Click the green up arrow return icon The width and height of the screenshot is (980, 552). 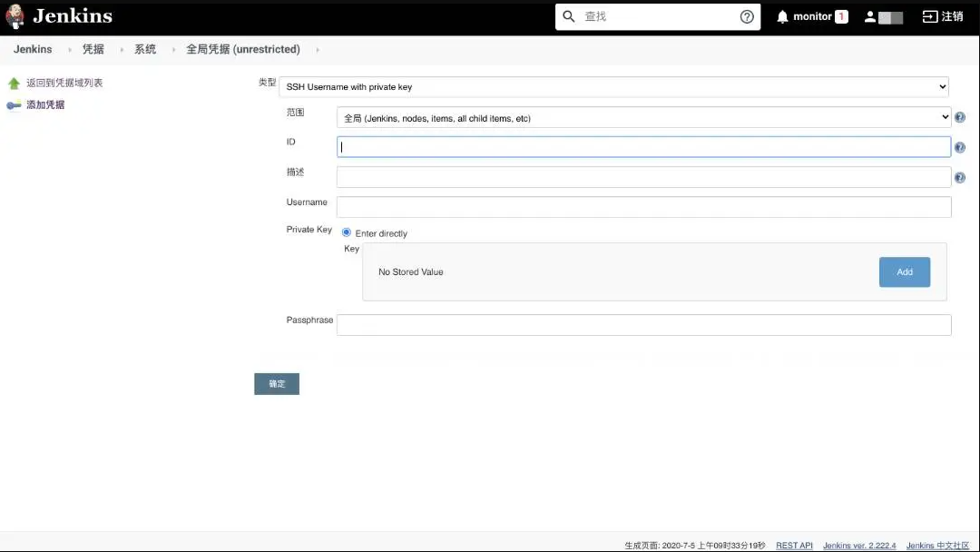click(x=14, y=84)
